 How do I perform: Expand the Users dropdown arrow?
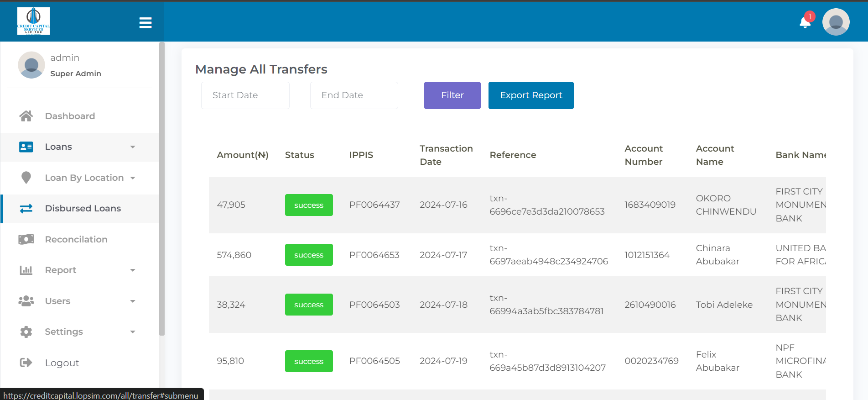(133, 301)
